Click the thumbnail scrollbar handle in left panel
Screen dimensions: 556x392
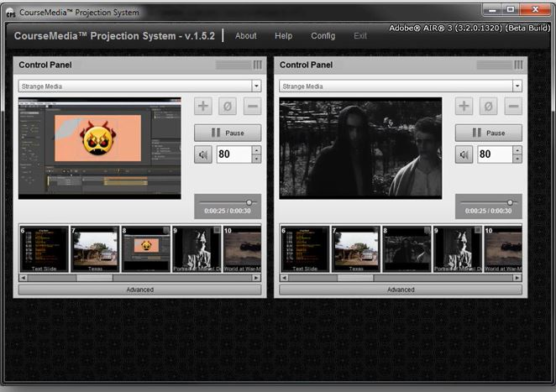[x=95, y=278]
